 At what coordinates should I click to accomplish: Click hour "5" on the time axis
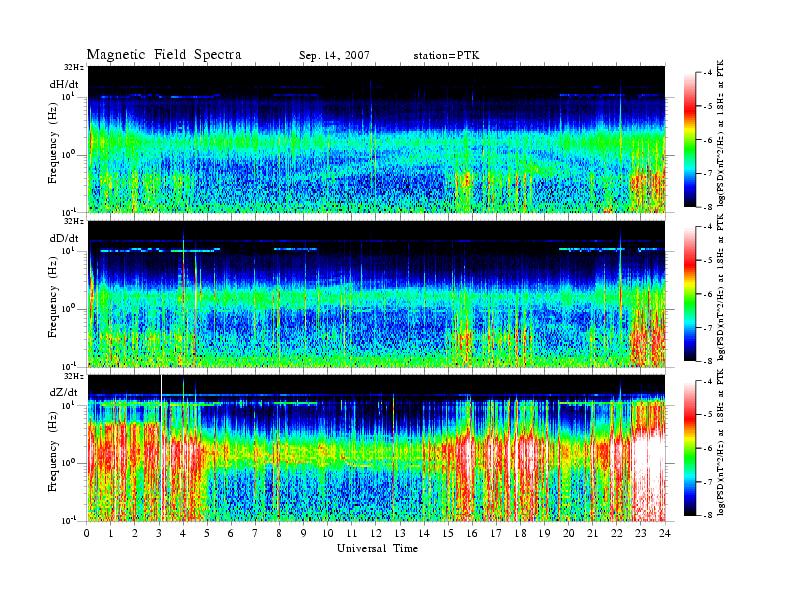[x=207, y=533]
